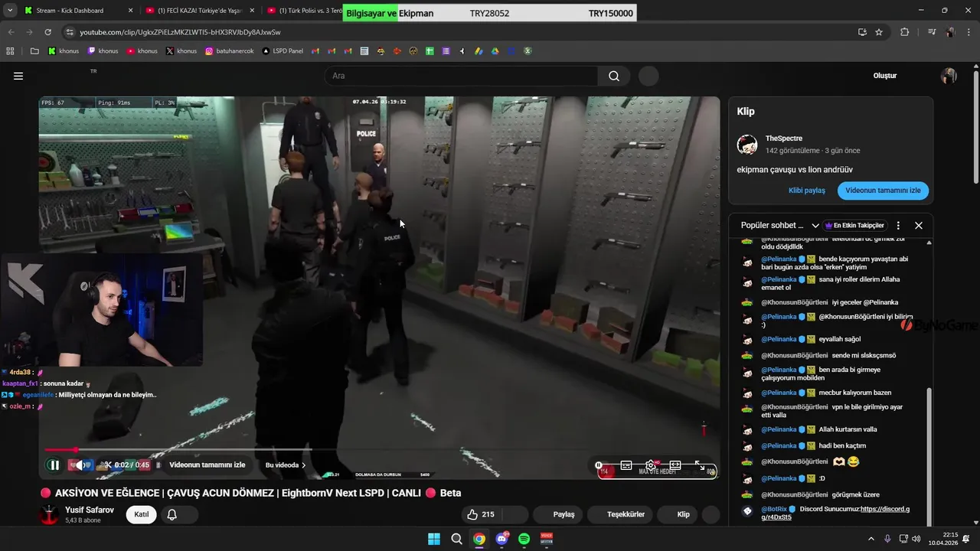The width and height of the screenshot is (980, 551).
Task: Click Klibi paylaş in the Klip panel
Action: click(807, 191)
